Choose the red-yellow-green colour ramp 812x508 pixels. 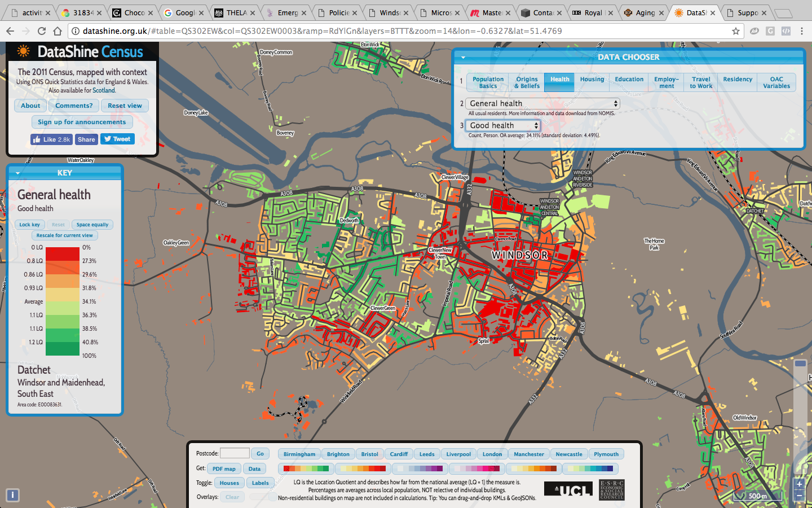pyautogui.click(x=306, y=468)
